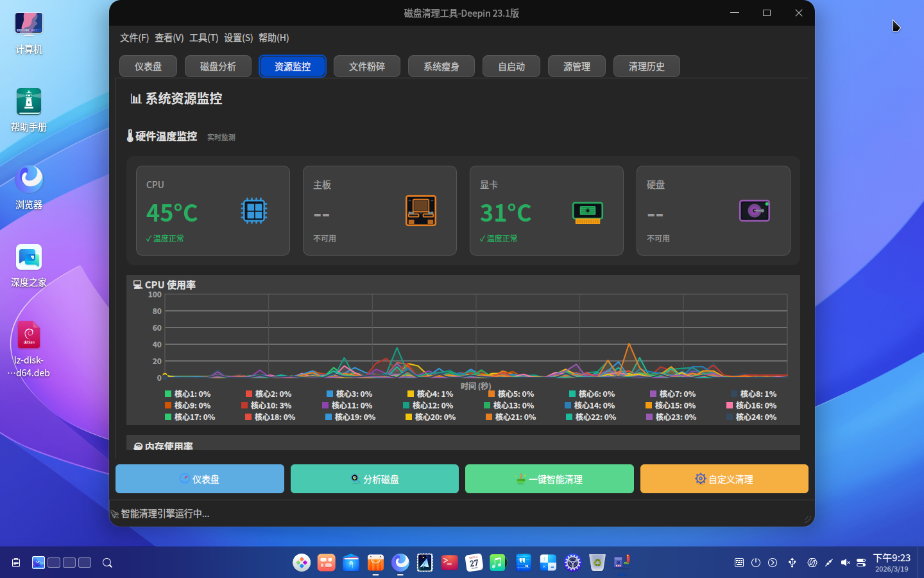View the 清理历史 tab
Screen dimensions: 924x578
(x=647, y=66)
